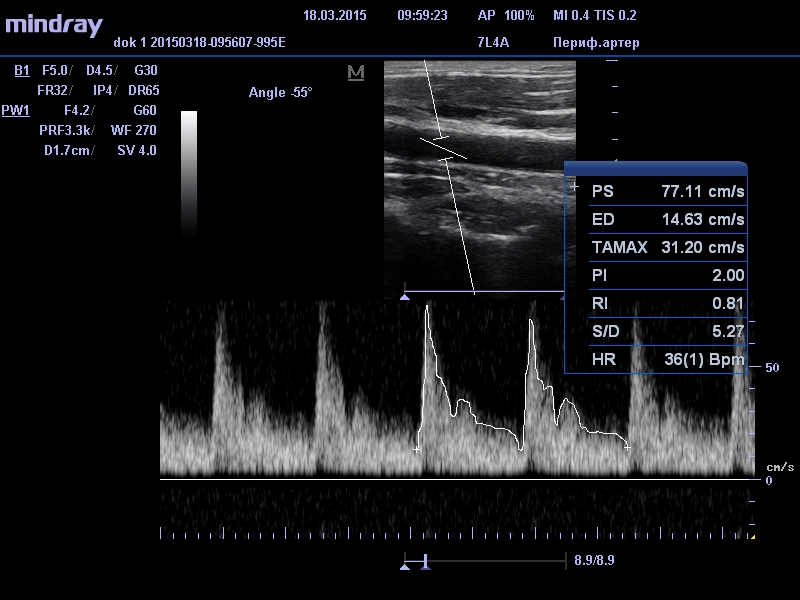The height and width of the screenshot is (600, 800).
Task: Click the triangle marker below B-mode image
Action: [405, 297]
